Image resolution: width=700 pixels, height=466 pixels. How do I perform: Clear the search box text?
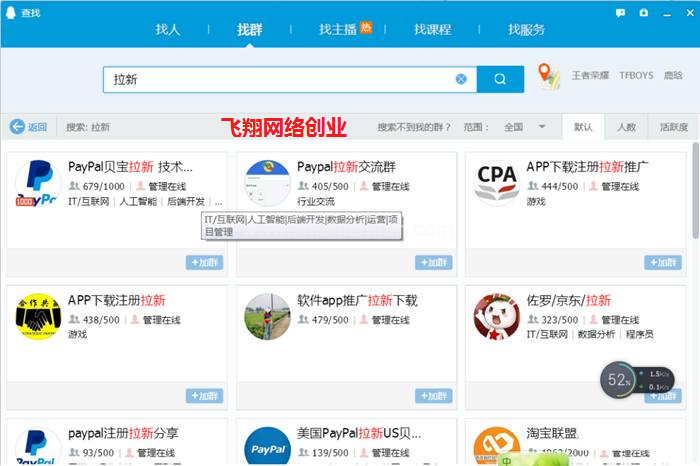tap(461, 79)
